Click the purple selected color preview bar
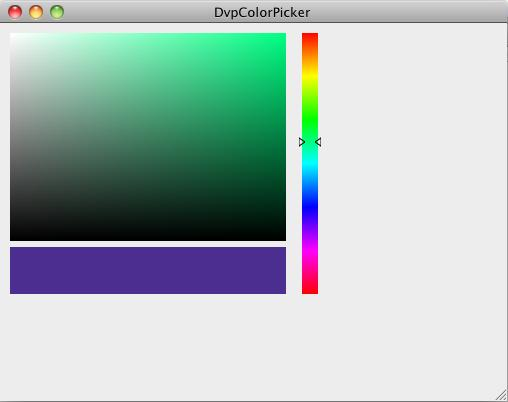 point(148,270)
